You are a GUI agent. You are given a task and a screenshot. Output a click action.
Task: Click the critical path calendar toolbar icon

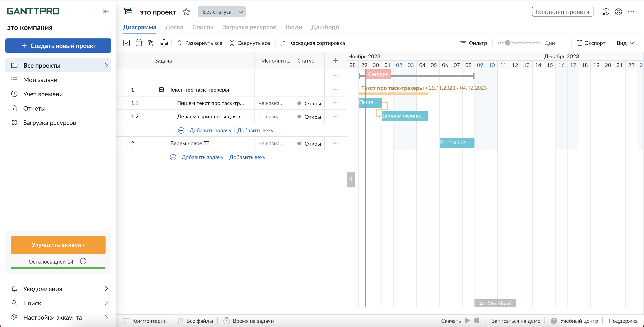pyautogui.click(x=139, y=43)
